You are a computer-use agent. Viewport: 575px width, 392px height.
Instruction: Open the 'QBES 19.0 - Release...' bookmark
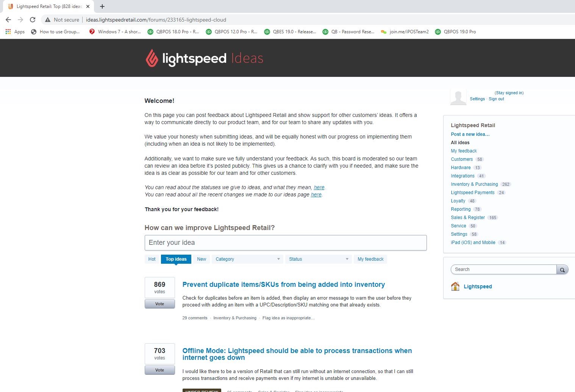pos(290,32)
